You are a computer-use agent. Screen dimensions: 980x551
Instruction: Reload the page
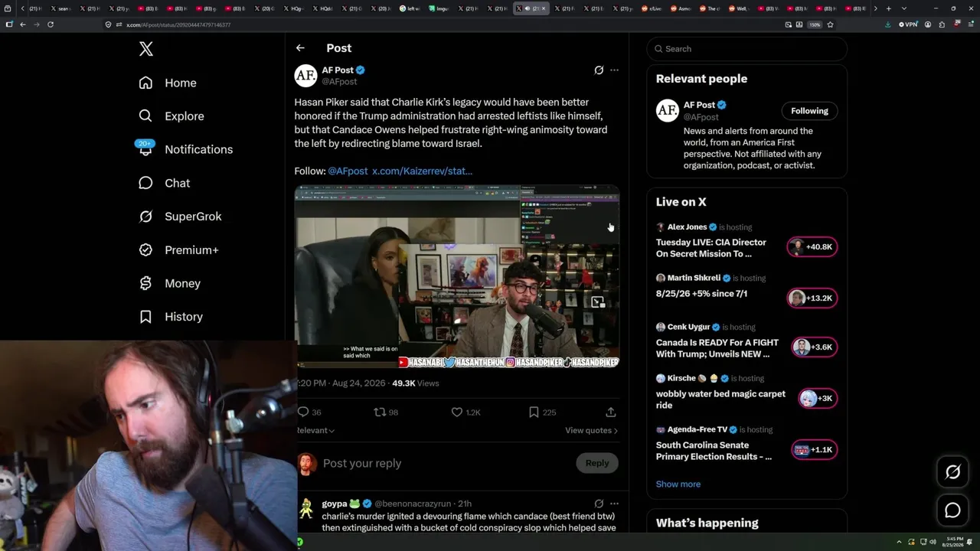coord(51,24)
